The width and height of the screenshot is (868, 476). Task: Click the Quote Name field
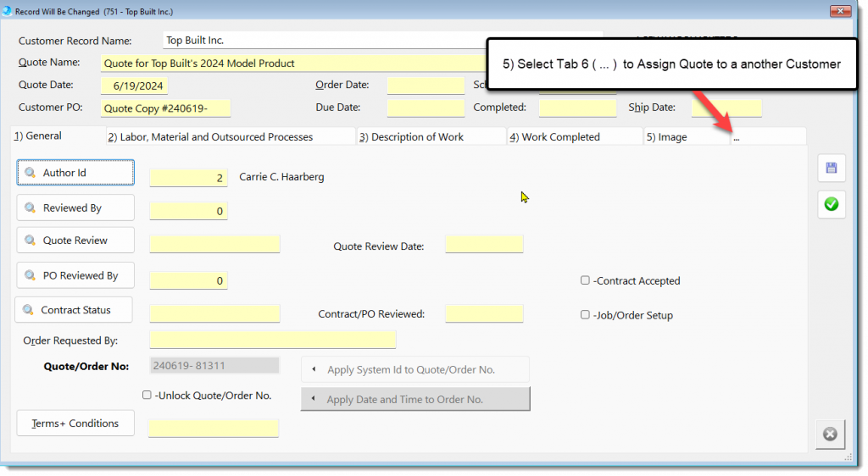295,64
